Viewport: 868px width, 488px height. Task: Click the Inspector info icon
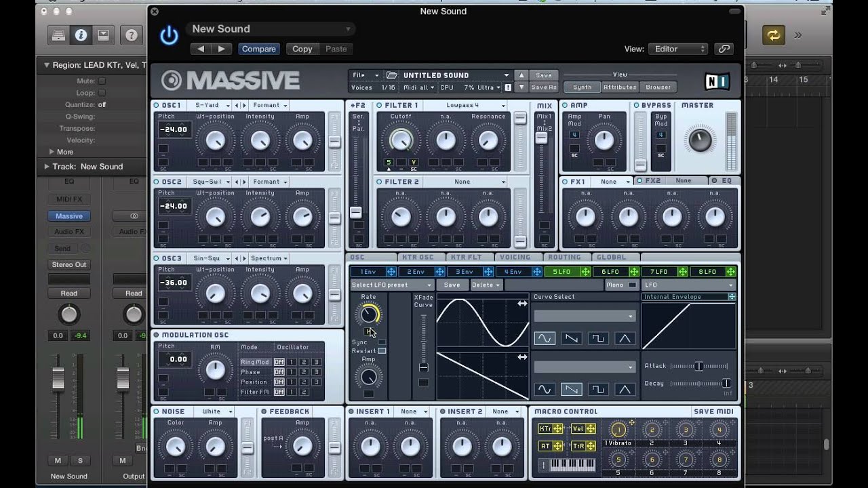[81, 35]
